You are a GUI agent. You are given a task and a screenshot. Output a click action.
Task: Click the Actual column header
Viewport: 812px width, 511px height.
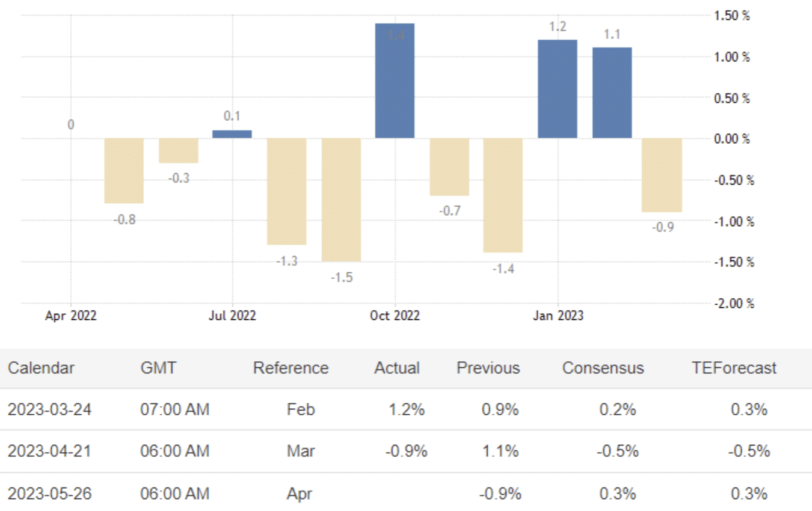tap(397, 368)
